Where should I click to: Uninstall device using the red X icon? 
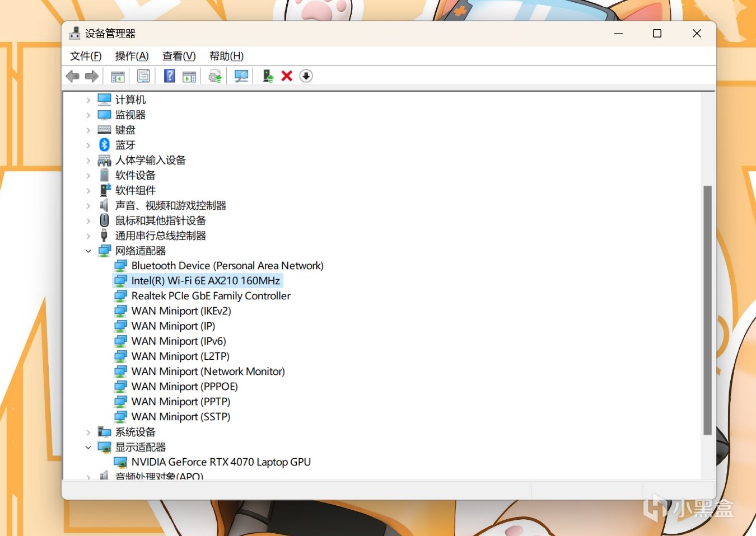287,76
